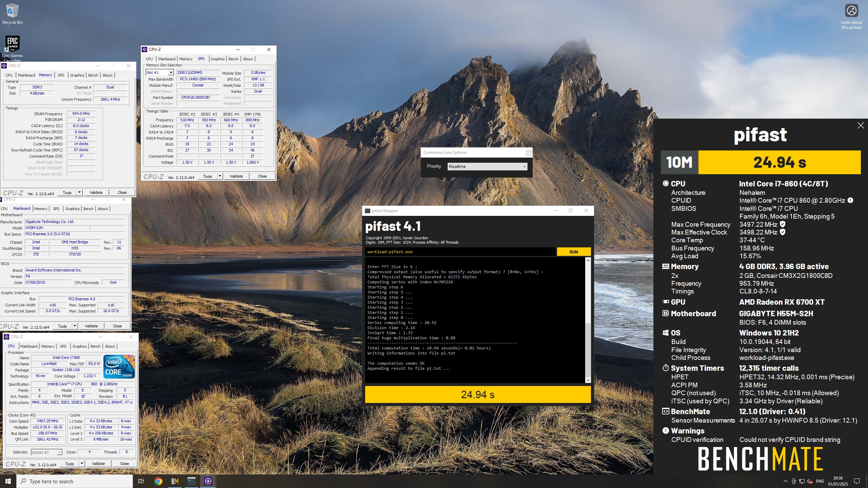The width and height of the screenshot is (868, 488).
Task: Click the CPUID warning info icon in BenchMate
Action: pyautogui.click(x=850, y=200)
